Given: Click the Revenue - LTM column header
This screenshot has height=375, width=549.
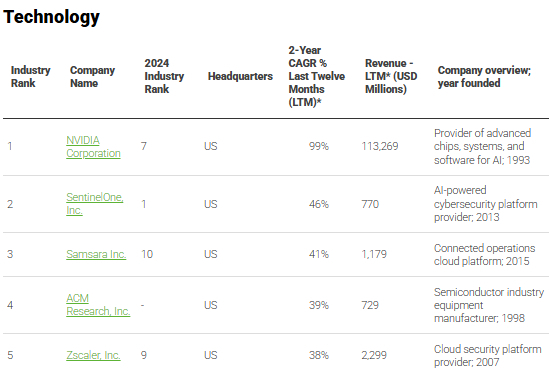Looking at the screenshot, I should [391, 76].
